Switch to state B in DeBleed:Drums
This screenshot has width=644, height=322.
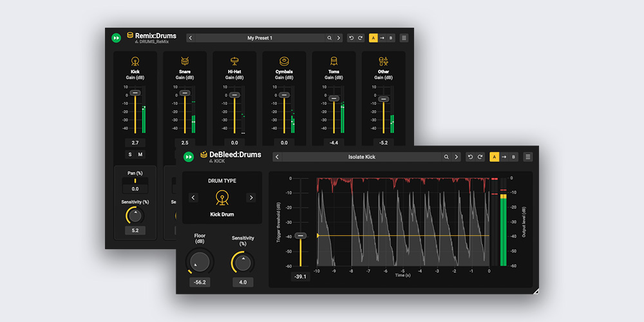(514, 156)
